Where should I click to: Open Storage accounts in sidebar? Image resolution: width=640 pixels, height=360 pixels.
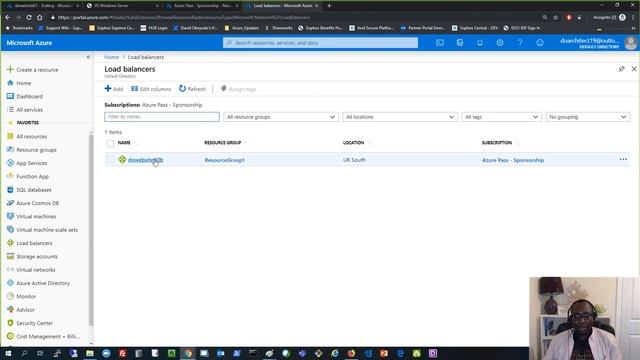point(32,256)
